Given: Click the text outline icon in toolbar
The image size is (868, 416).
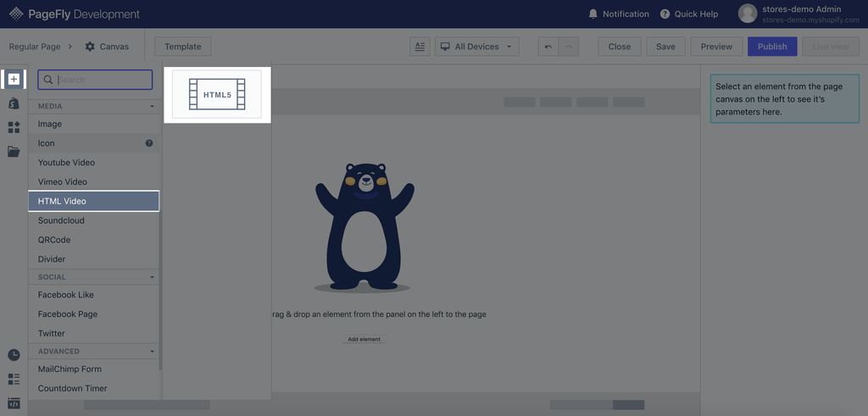Looking at the screenshot, I should coord(420,47).
